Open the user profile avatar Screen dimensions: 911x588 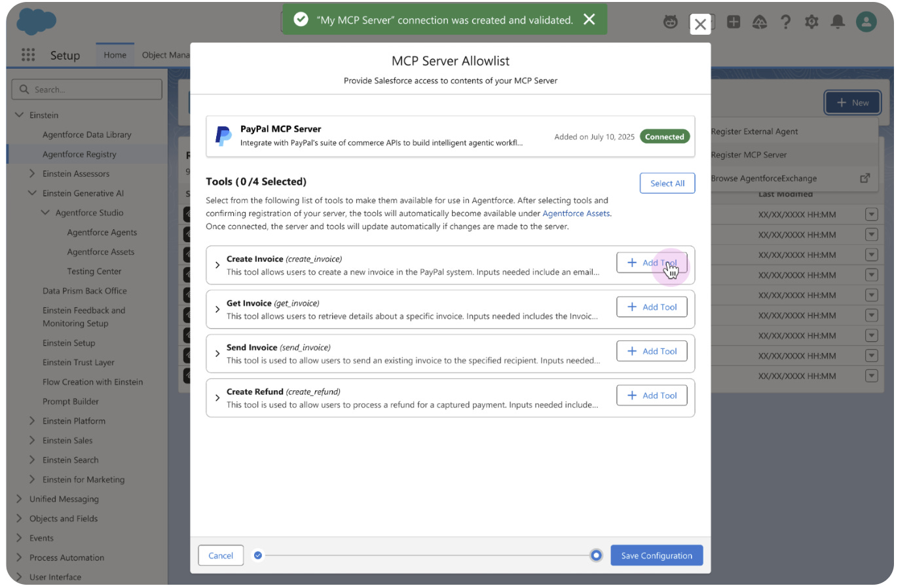tap(866, 22)
